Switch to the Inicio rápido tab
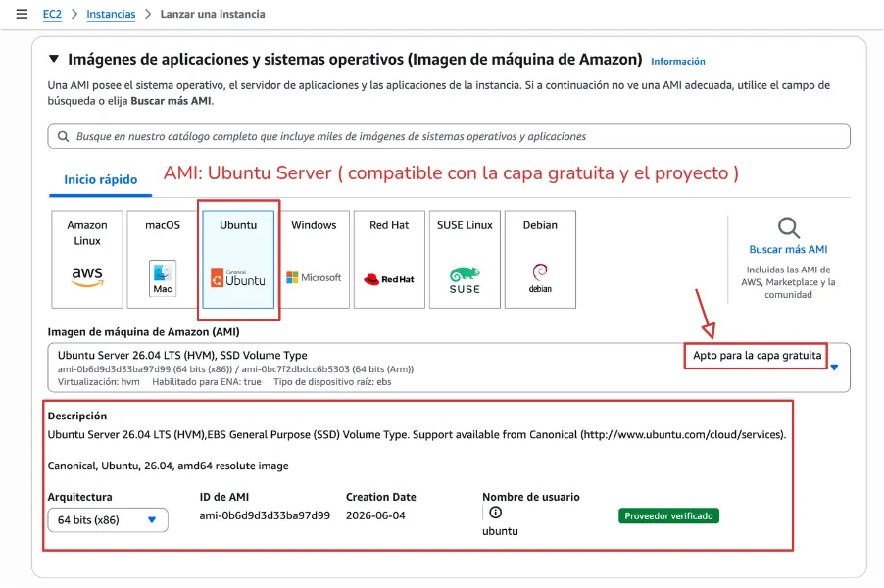This screenshot has height=588, width=884. pos(100,180)
